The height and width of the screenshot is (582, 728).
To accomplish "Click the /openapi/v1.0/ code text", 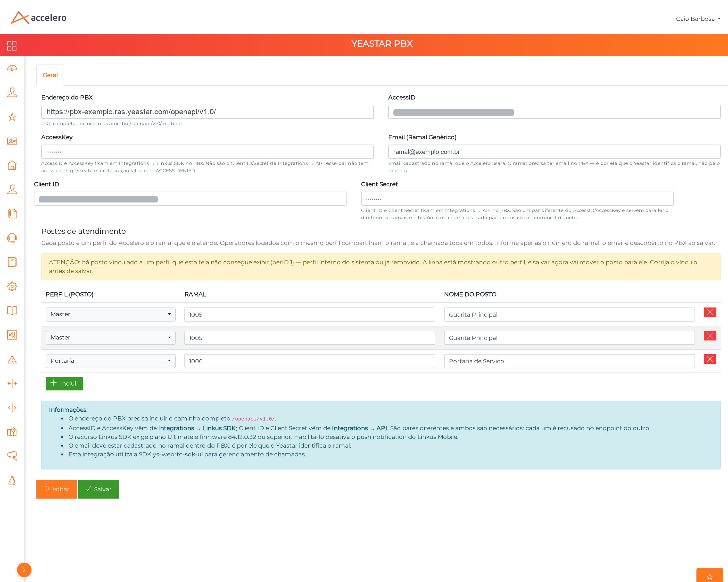I will (x=253, y=419).
